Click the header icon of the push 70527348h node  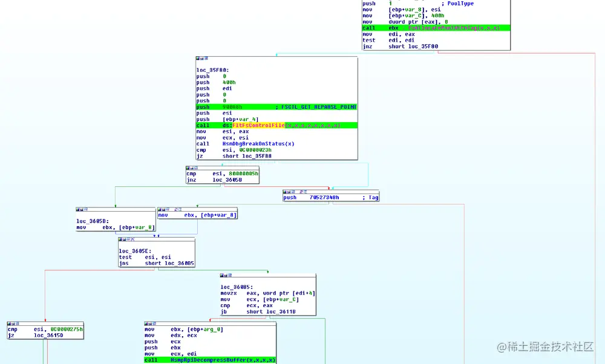pyautogui.click(x=286, y=192)
